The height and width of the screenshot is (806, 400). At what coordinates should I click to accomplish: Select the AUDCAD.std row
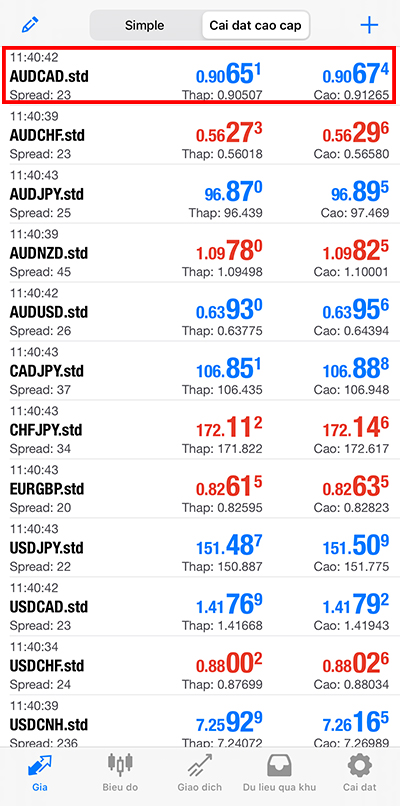199,76
